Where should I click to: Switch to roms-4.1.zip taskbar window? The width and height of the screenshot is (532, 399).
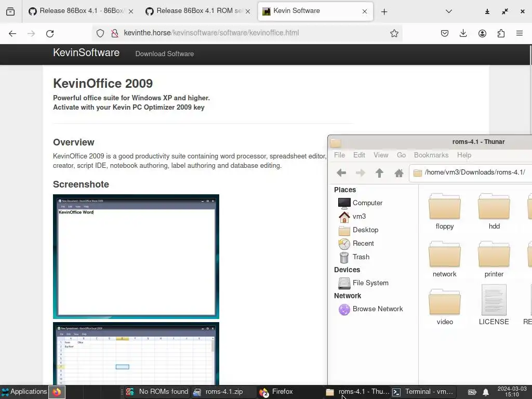(x=223, y=392)
